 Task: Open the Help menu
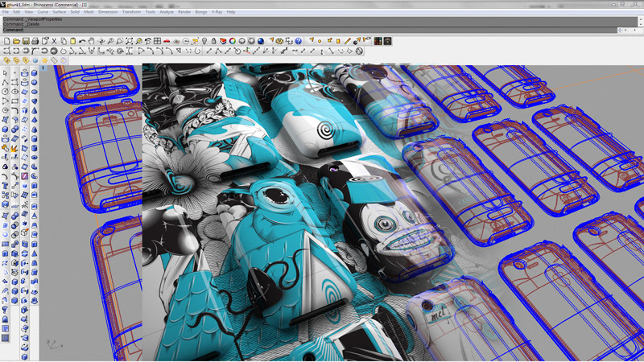(x=231, y=12)
